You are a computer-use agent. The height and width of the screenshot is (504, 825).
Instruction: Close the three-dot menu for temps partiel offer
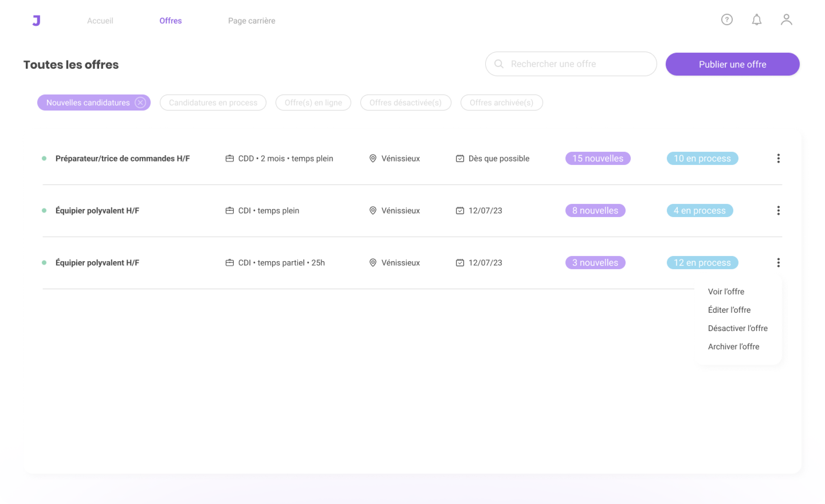[x=778, y=263]
